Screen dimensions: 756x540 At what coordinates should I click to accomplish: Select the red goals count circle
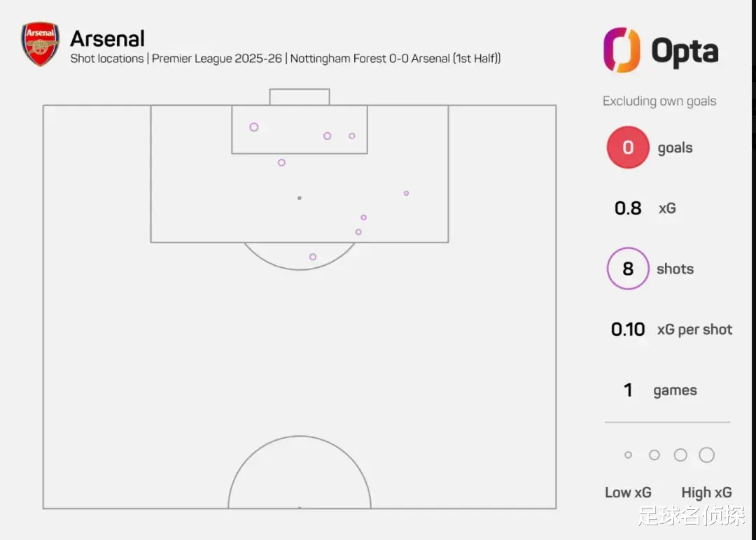point(628,148)
